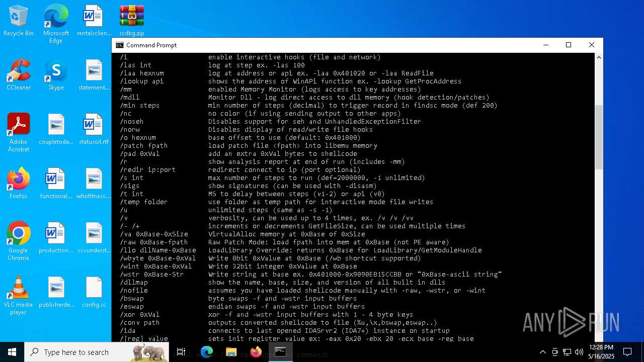Click the taskbar clock showing 12:28 PM
The width and height of the screenshot is (644, 362).
tap(601, 352)
